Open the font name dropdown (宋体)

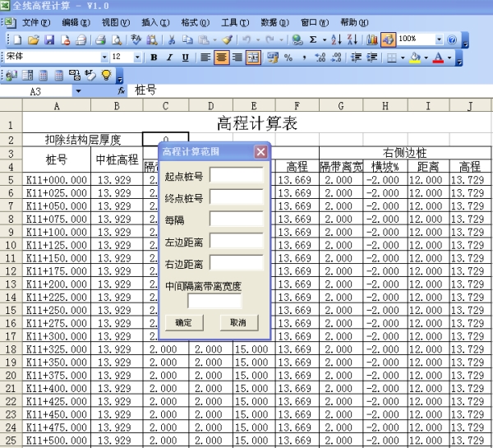click(104, 58)
